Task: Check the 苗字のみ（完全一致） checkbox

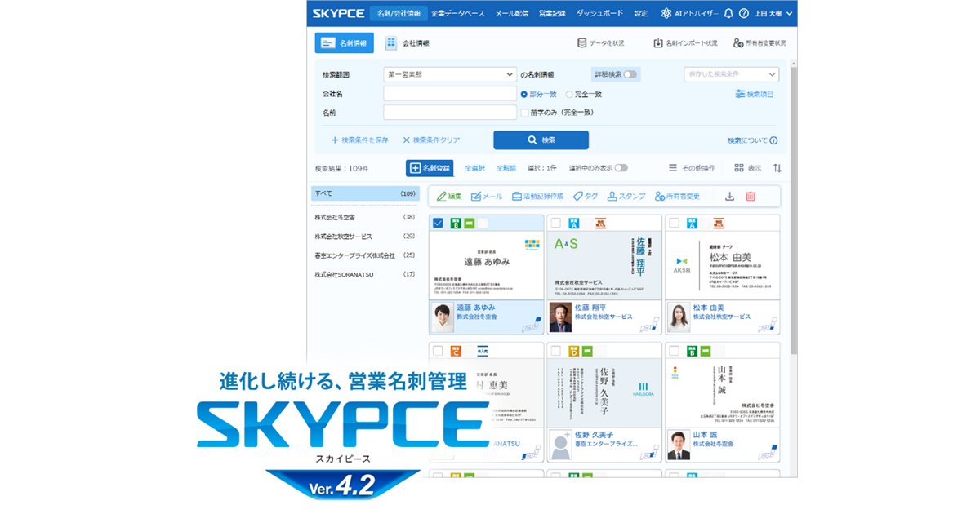Action: tap(525, 113)
